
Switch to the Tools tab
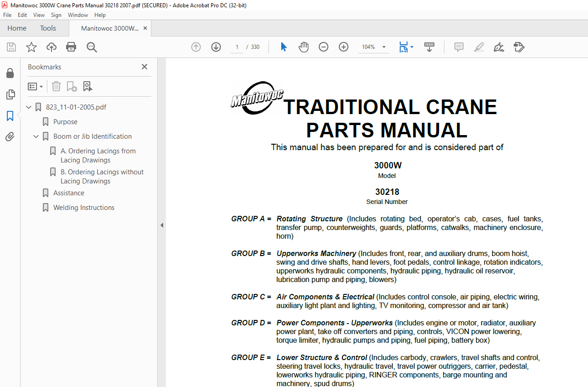pyautogui.click(x=48, y=28)
